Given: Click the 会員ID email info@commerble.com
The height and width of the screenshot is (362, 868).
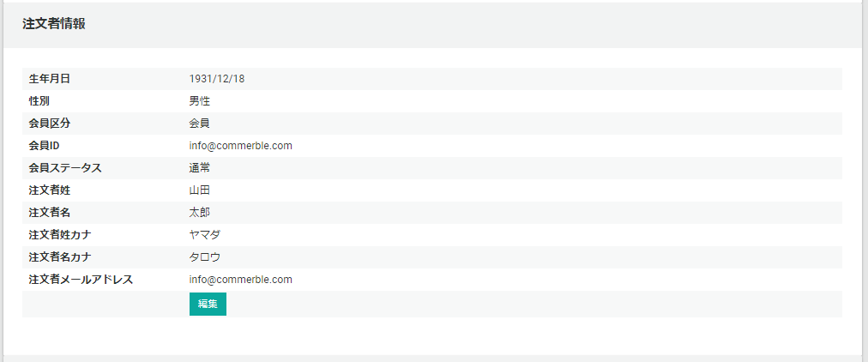Looking at the screenshot, I should 240,146.
